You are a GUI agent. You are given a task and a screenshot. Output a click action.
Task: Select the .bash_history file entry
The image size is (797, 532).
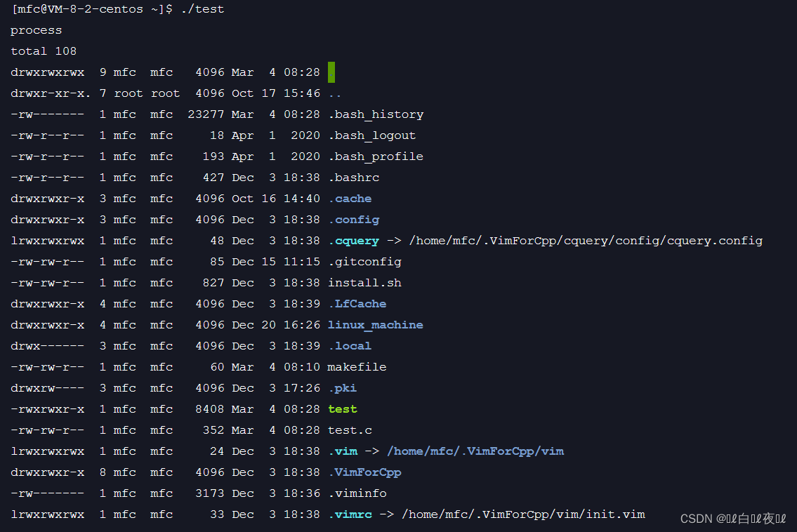(x=376, y=114)
